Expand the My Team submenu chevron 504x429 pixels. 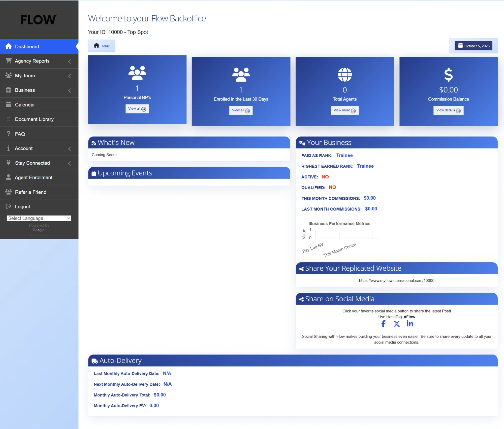coord(70,76)
